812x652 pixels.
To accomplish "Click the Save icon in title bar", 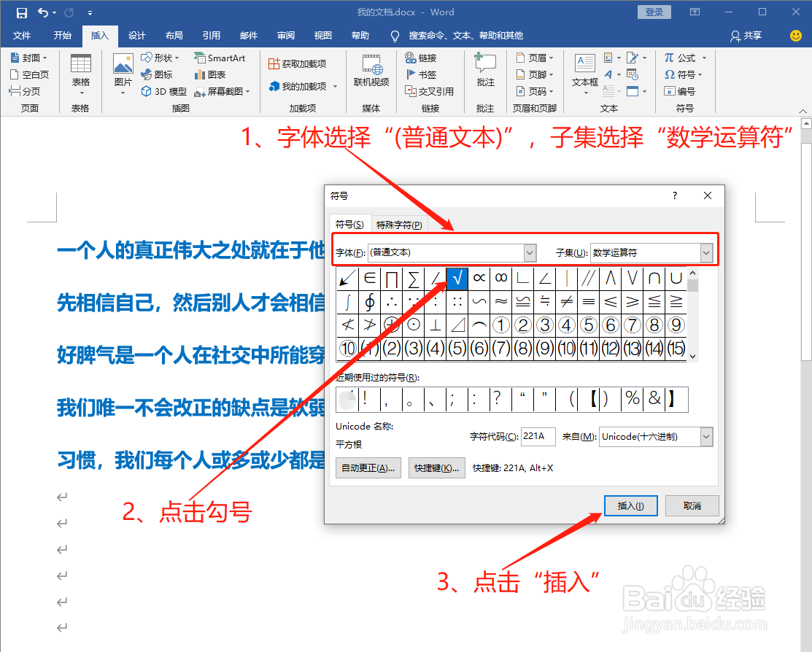I will click(21, 12).
